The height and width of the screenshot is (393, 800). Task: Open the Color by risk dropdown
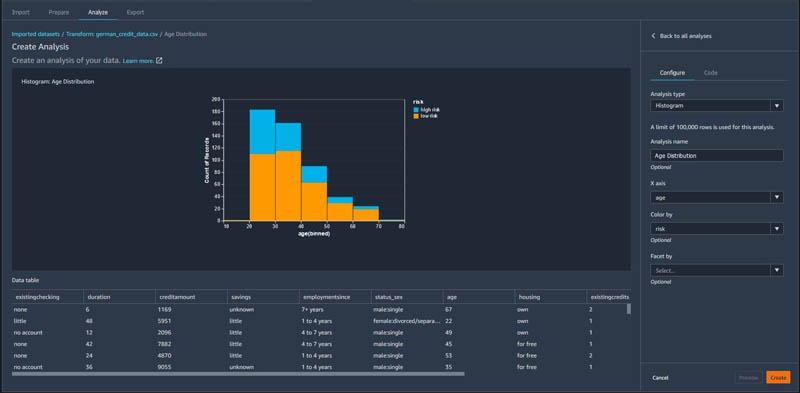coord(717,229)
